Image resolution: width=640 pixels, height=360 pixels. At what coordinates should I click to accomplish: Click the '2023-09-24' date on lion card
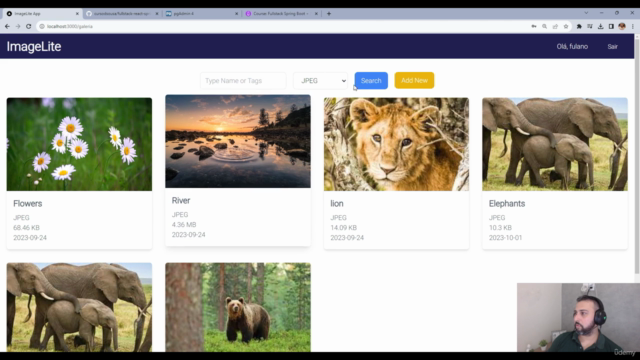click(x=347, y=238)
